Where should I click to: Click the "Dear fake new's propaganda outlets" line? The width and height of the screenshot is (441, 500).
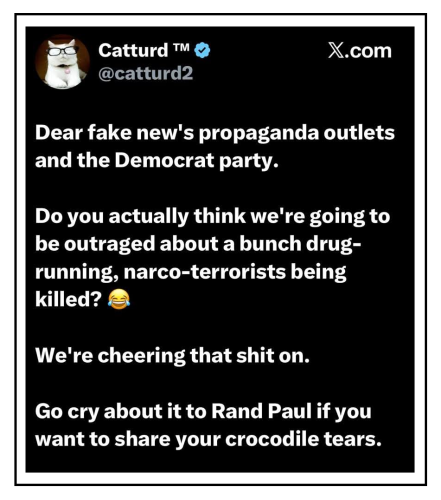(x=215, y=133)
